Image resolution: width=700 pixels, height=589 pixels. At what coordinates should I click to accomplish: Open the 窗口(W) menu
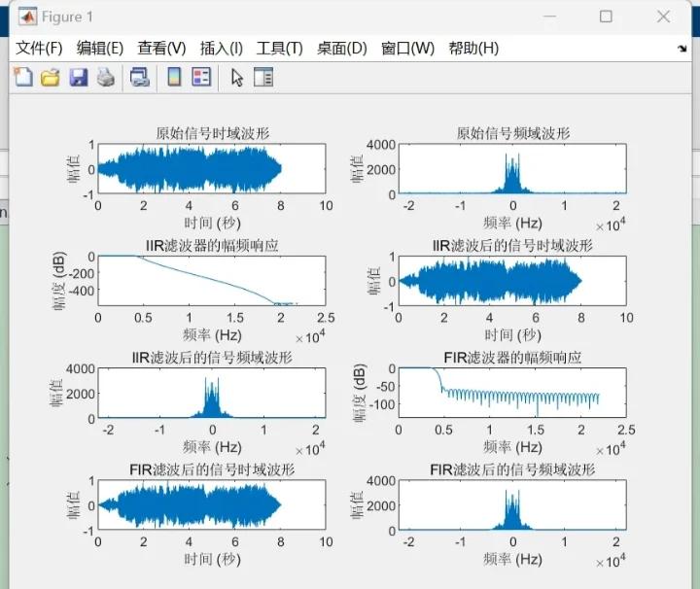tap(407, 49)
